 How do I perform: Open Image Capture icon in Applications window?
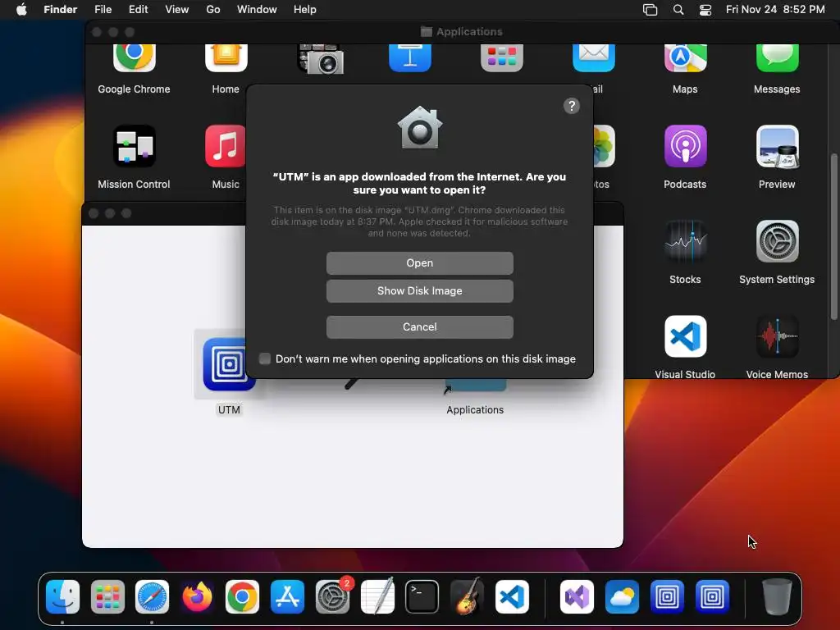click(x=321, y=59)
